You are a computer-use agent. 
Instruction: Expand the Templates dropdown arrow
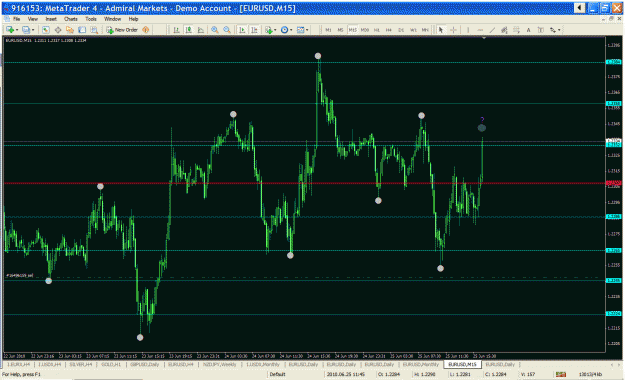pos(307,30)
